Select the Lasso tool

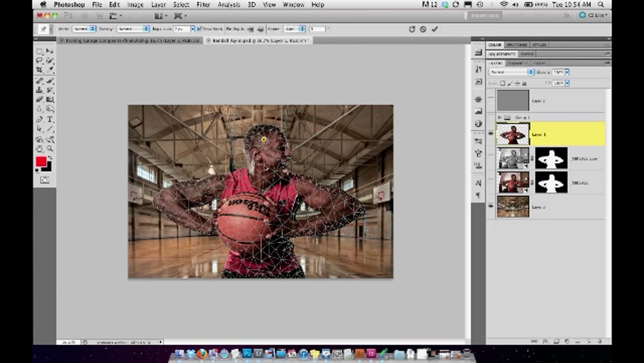(x=39, y=61)
